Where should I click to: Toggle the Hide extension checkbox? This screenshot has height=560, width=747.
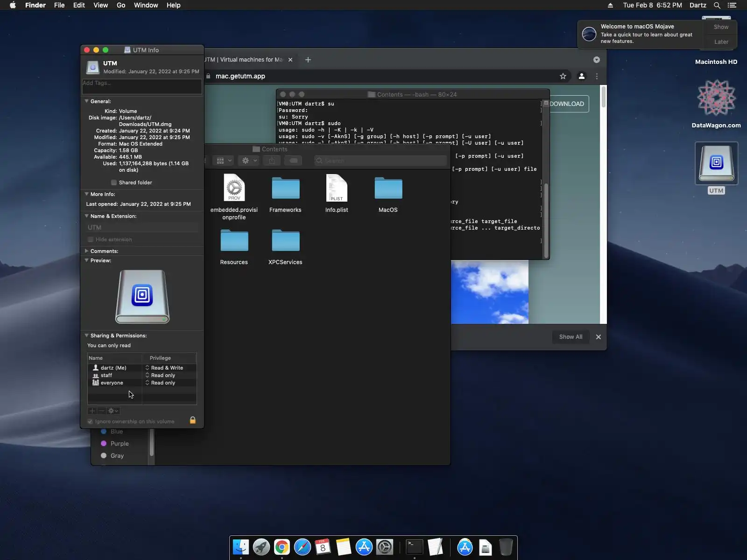pos(91,239)
